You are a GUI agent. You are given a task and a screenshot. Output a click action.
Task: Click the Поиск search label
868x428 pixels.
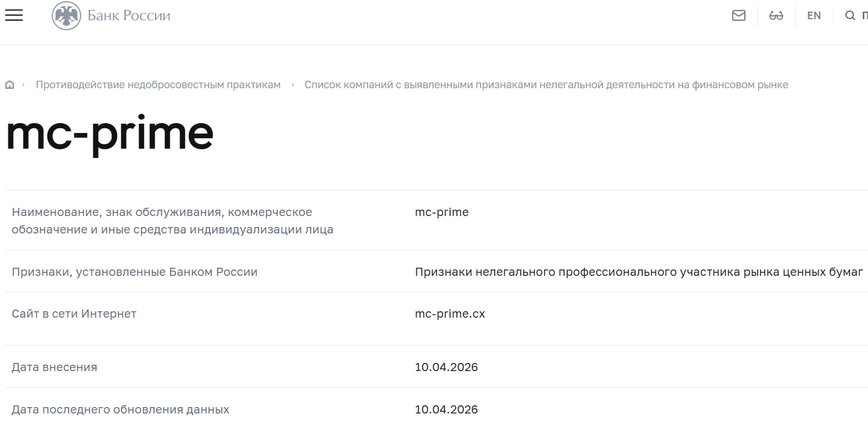coord(863,15)
